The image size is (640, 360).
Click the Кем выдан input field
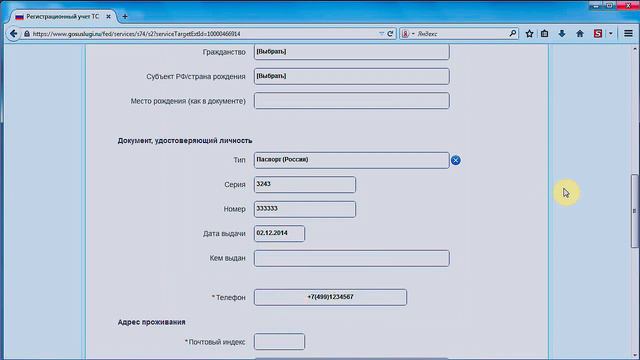(x=351, y=258)
